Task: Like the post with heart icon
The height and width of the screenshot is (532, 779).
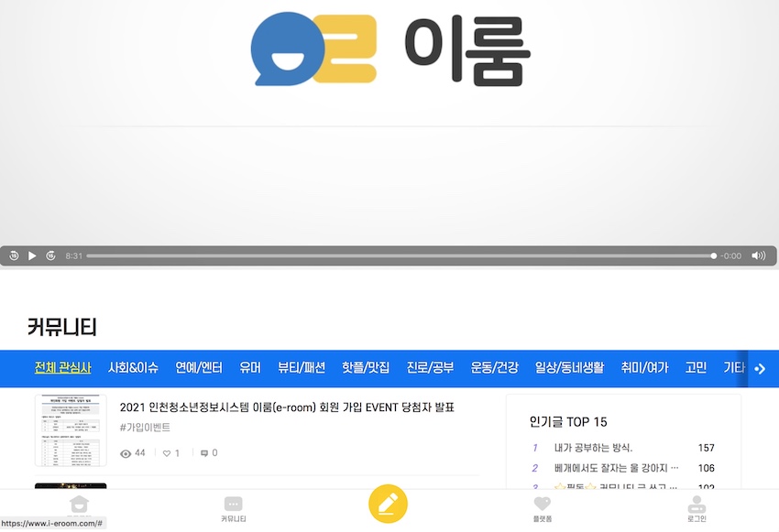Action: (167, 453)
